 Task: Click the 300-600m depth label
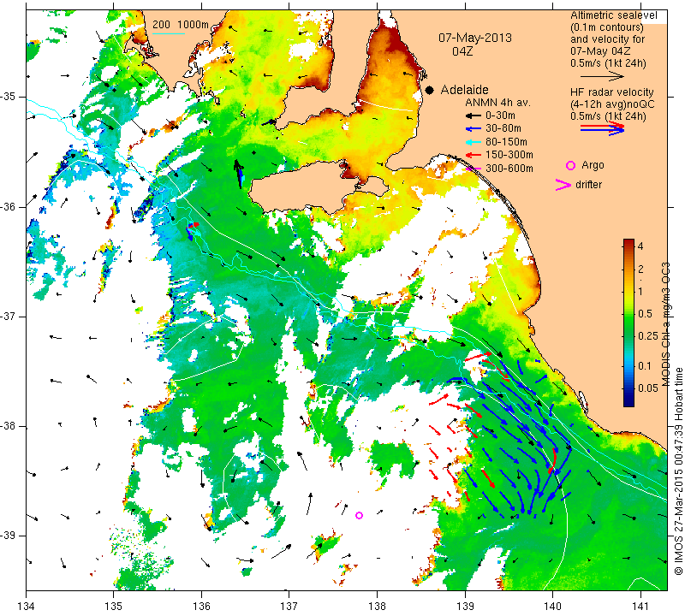[x=509, y=169]
